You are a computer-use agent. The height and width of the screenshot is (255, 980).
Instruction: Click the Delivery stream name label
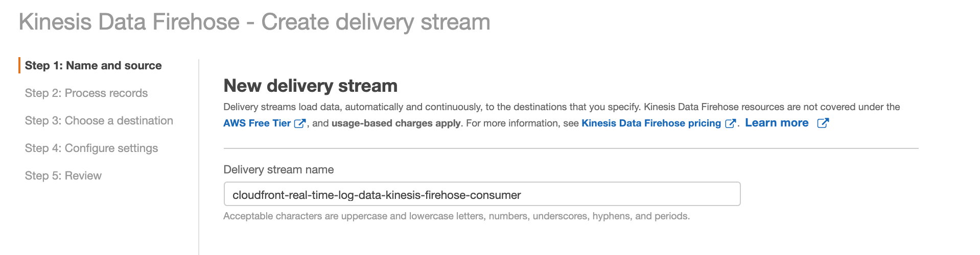[278, 169]
